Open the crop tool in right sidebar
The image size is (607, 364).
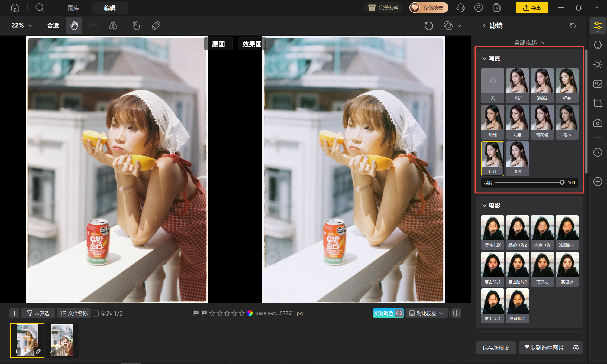pyautogui.click(x=598, y=103)
